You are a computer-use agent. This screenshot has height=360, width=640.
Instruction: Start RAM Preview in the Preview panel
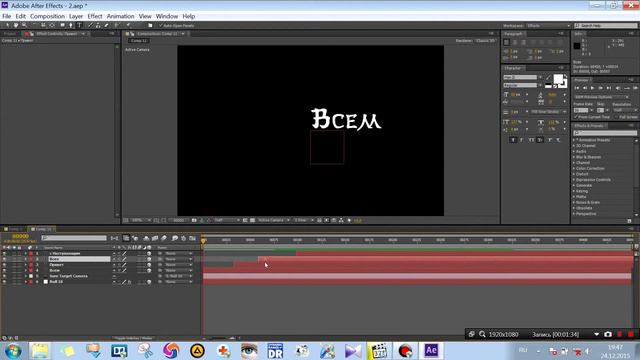636,88
